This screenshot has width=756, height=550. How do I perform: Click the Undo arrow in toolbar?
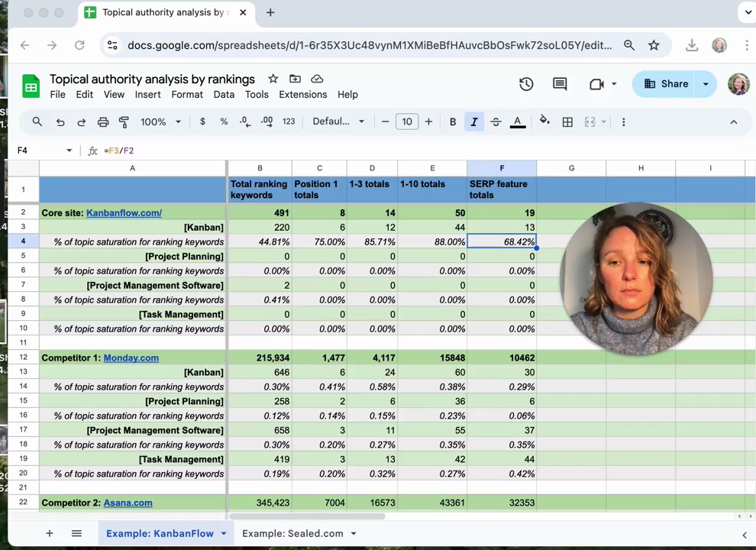point(60,122)
